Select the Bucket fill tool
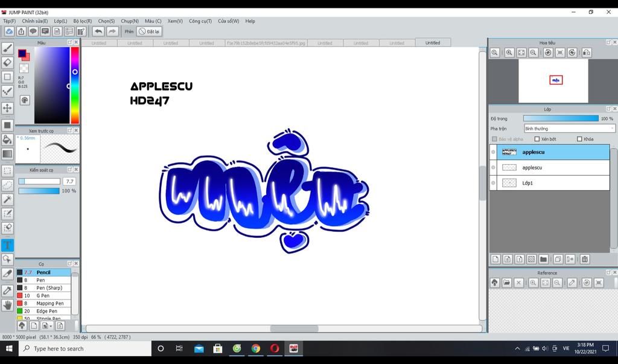 pos(7,139)
